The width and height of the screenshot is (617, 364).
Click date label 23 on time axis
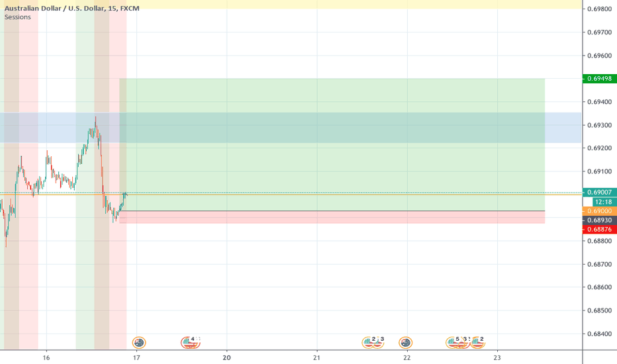coord(497,357)
